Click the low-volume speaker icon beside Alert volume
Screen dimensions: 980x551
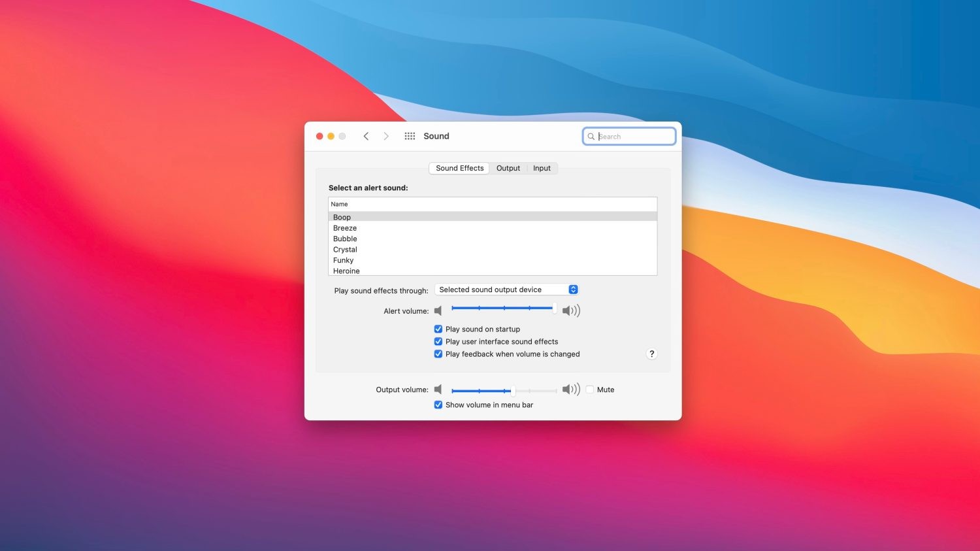pyautogui.click(x=438, y=311)
